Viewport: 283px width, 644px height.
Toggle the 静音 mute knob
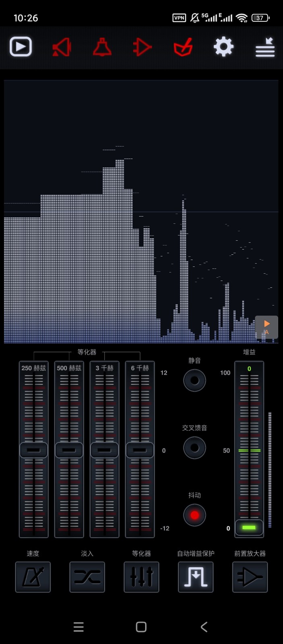click(x=195, y=380)
